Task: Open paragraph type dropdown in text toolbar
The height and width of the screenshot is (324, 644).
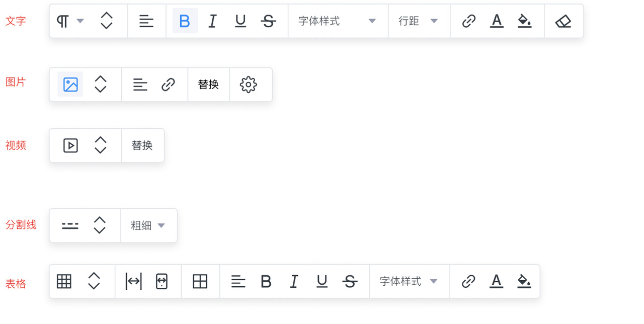Action: point(70,21)
